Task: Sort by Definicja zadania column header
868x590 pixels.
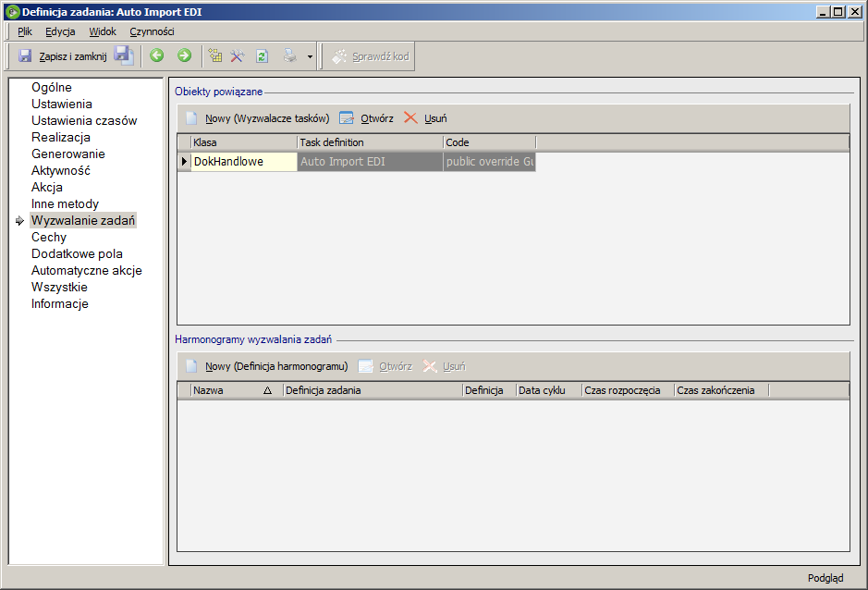Action: point(373,390)
